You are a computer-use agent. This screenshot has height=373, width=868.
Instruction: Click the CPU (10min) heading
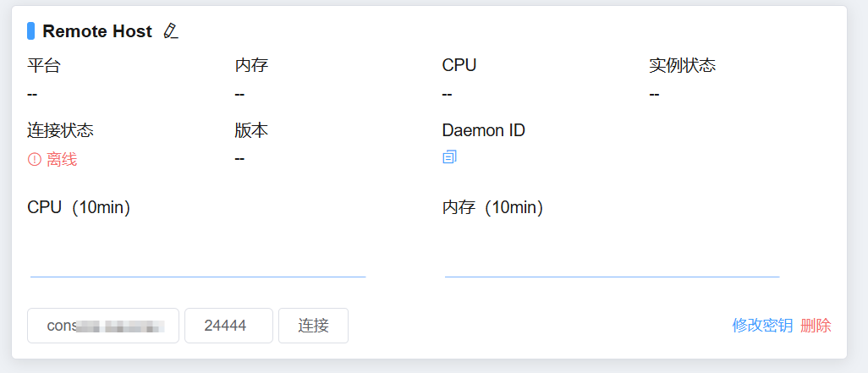tap(79, 208)
